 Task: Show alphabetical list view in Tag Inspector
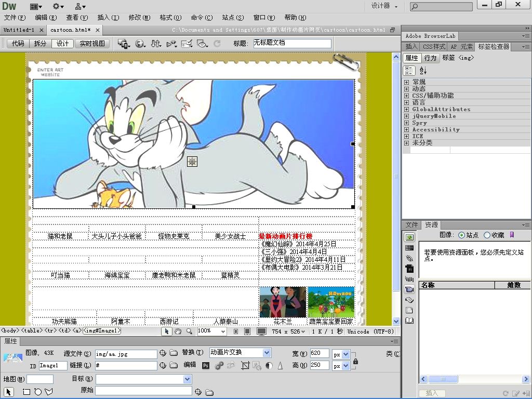pyautogui.click(x=423, y=71)
